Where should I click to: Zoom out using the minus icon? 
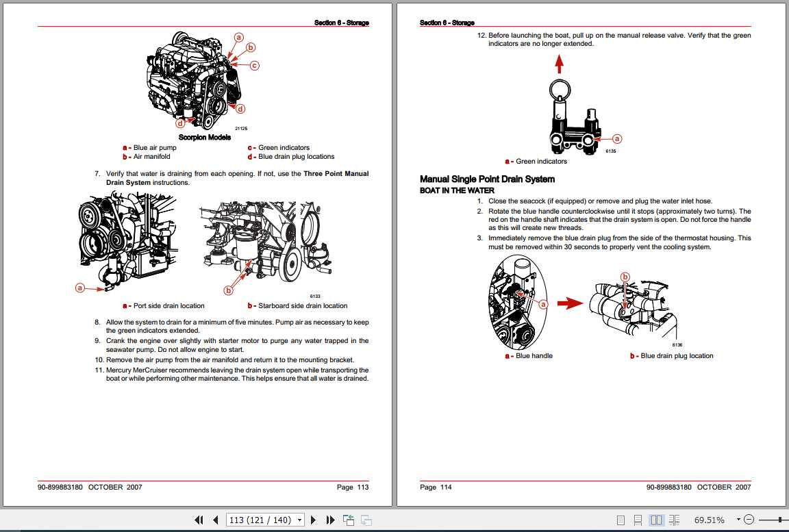(748, 520)
